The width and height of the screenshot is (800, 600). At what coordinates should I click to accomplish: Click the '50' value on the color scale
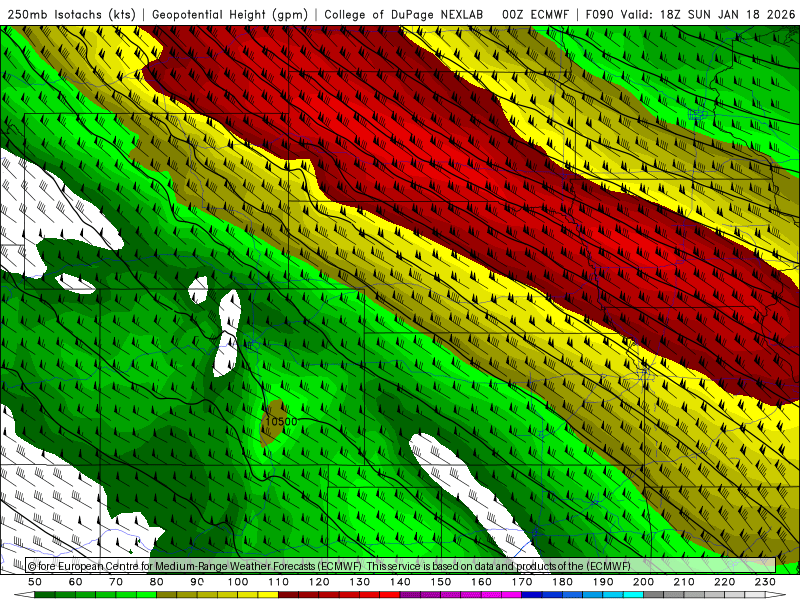(35, 582)
